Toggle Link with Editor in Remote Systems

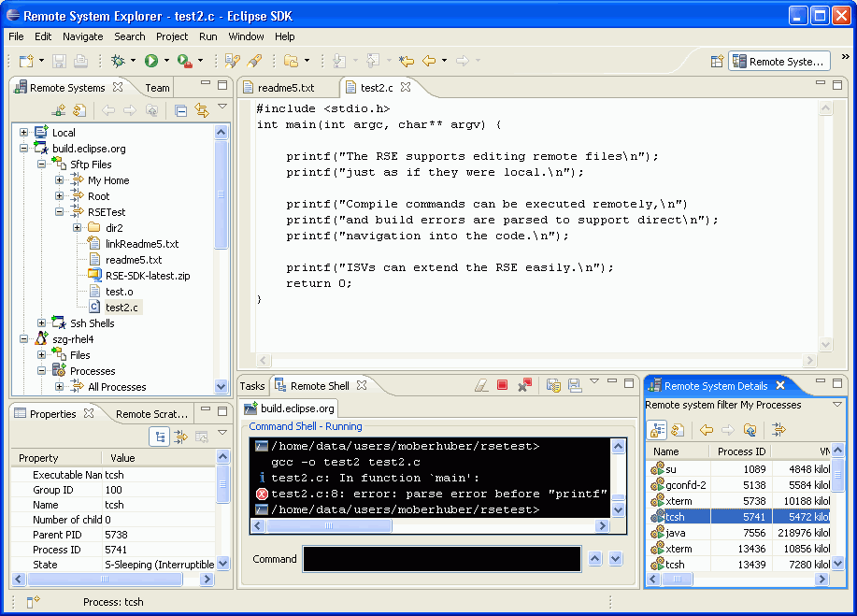tap(202, 110)
